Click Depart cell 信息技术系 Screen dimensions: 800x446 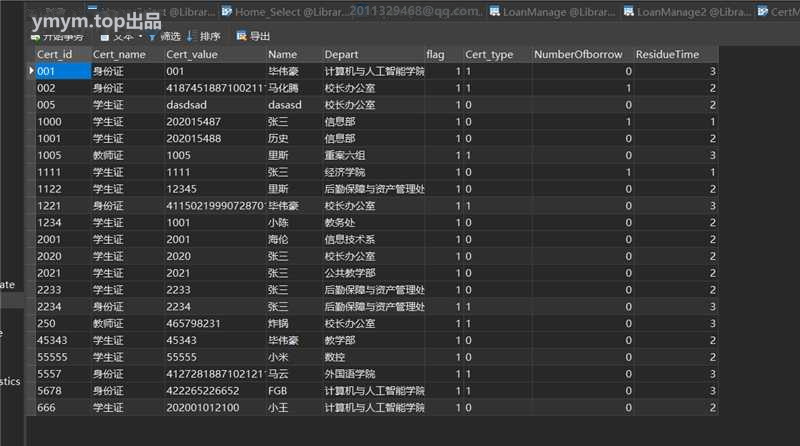tap(373, 239)
